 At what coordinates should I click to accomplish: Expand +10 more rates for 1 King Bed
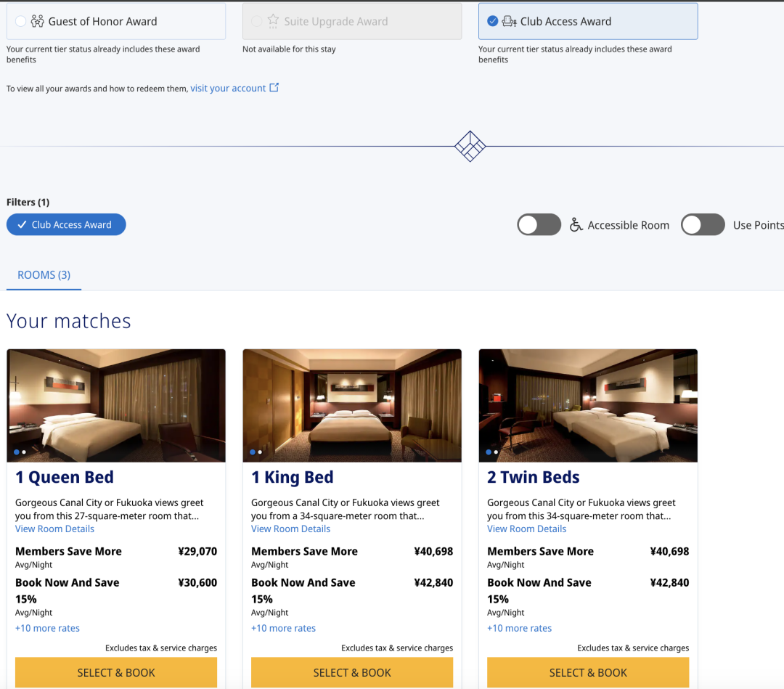pos(283,628)
